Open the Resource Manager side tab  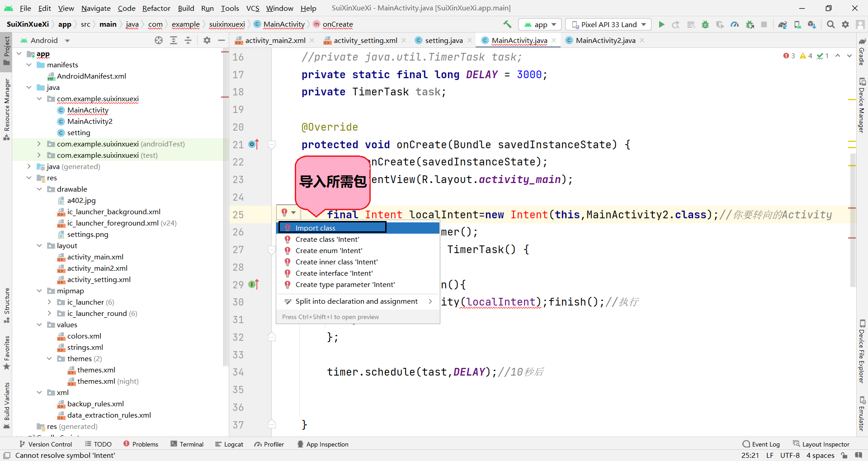[x=6, y=109]
